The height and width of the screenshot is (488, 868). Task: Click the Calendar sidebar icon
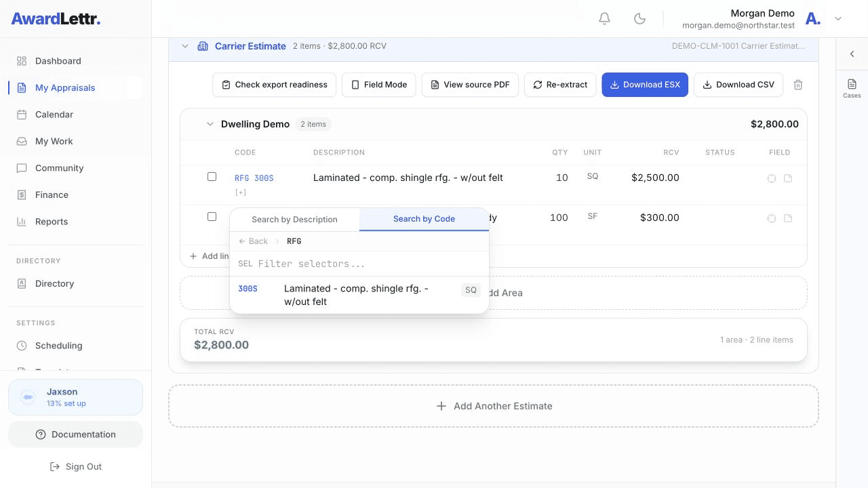point(22,115)
